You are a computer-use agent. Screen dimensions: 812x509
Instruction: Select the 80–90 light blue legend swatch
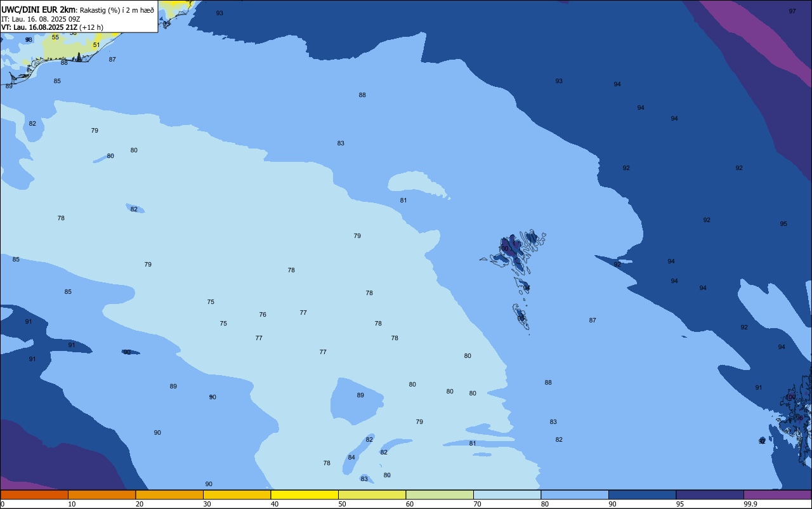575,494
